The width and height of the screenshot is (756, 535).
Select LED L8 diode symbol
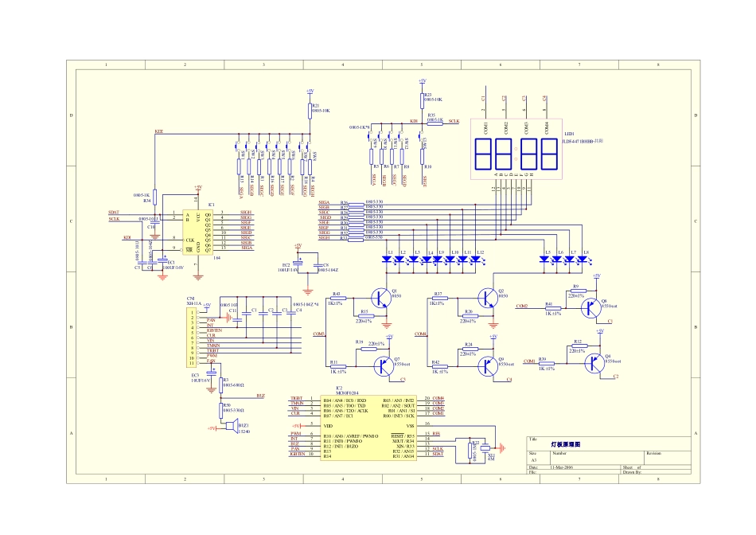coord(587,260)
